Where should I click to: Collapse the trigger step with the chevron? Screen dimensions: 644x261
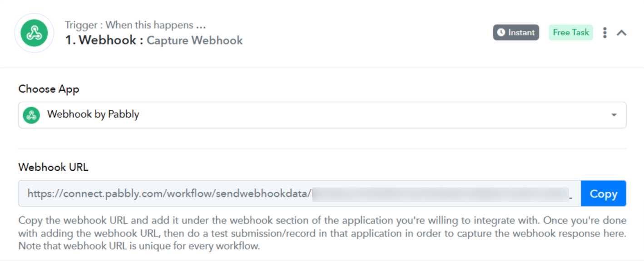pos(622,33)
